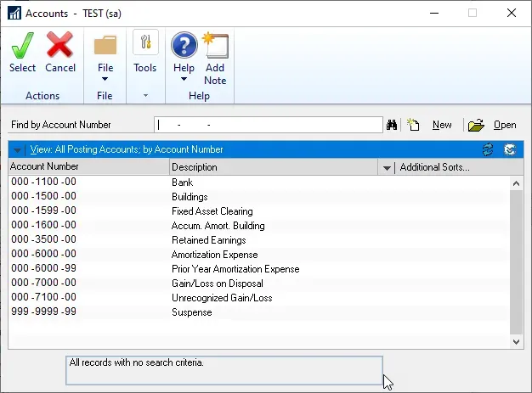
Task: Click the New account page icon
Action: point(413,125)
